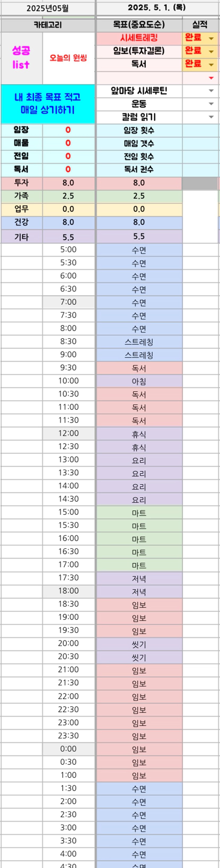This screenshot has width=220, height=868.
Task: Open the 앞마당 시세루틴 dropdown arrow
Action: coord(211,91)
